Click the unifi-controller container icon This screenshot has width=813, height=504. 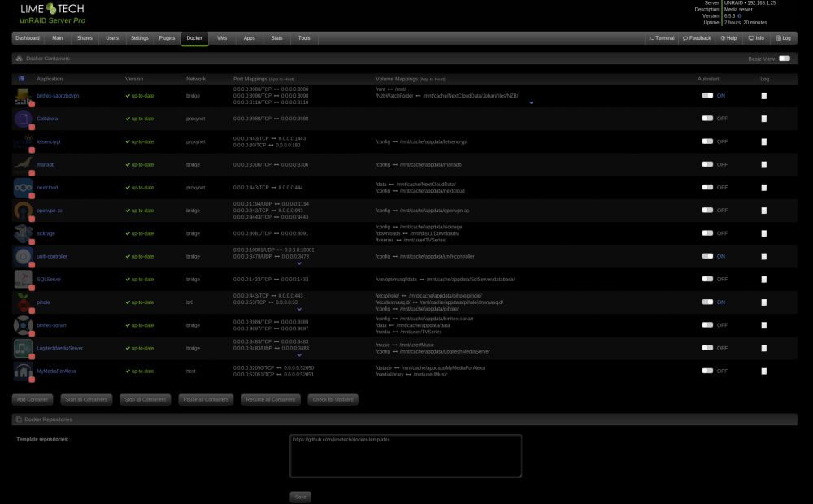pyautogui.click(x=24, y=257)
